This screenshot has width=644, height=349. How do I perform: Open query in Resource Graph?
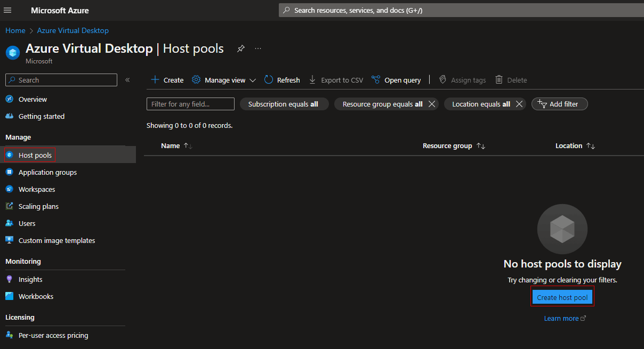point(396,80)
